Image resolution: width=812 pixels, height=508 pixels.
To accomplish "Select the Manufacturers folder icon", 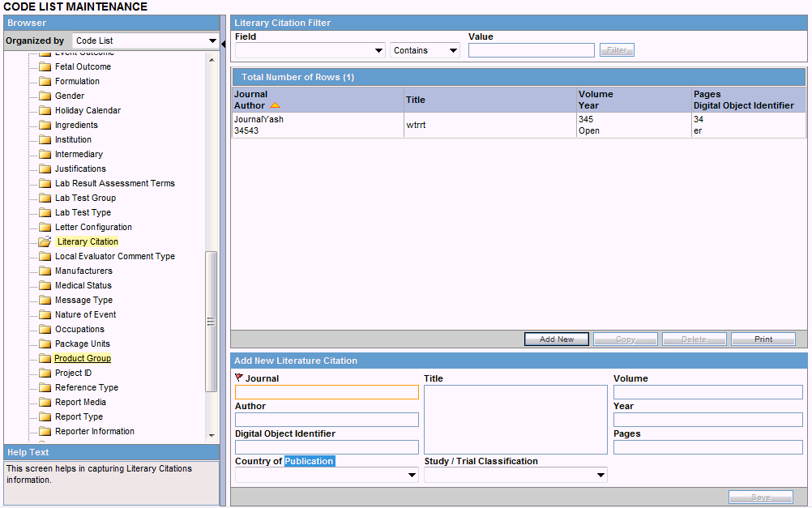I will click(45, 271).
